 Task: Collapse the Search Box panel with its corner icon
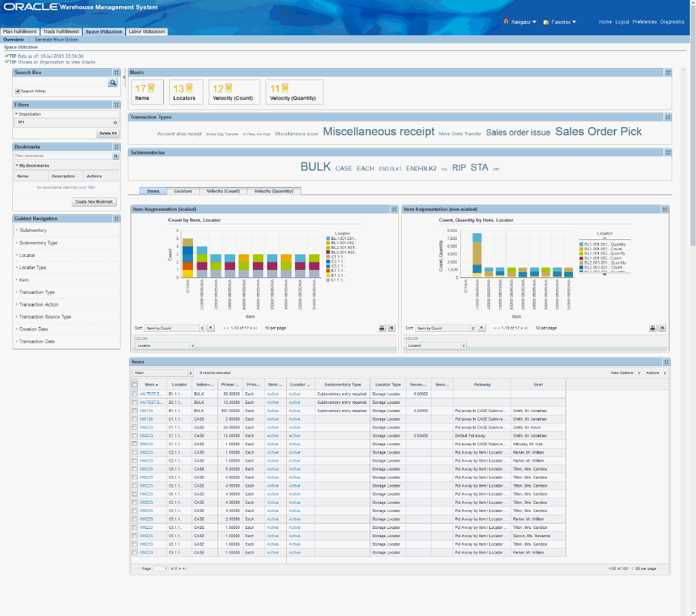[116, 72]
